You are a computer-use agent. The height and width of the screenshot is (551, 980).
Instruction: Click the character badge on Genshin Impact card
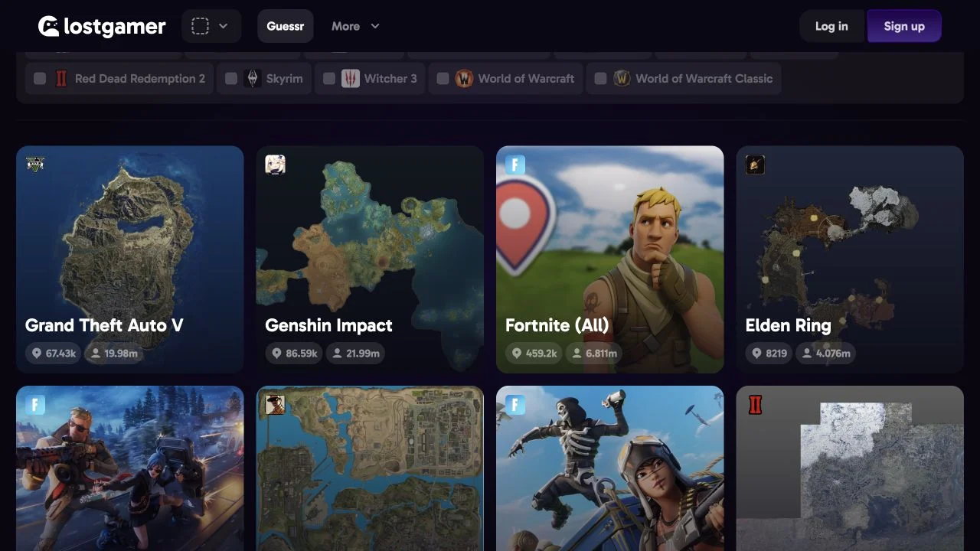tap(276, 165)
